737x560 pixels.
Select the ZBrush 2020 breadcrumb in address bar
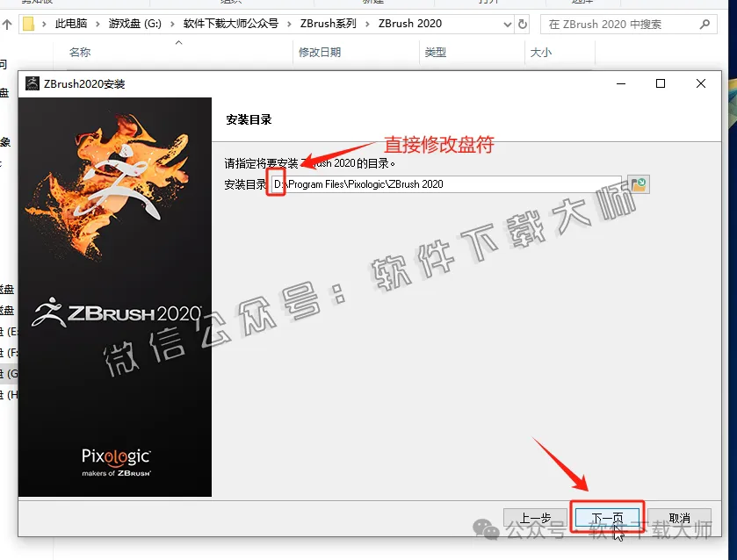[408, 24]
